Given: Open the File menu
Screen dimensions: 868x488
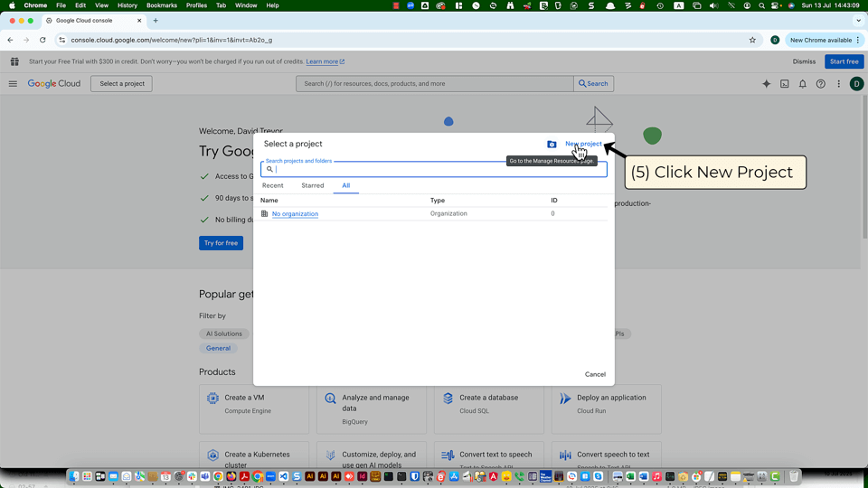Looking at the screenshot, I should 61,5.
